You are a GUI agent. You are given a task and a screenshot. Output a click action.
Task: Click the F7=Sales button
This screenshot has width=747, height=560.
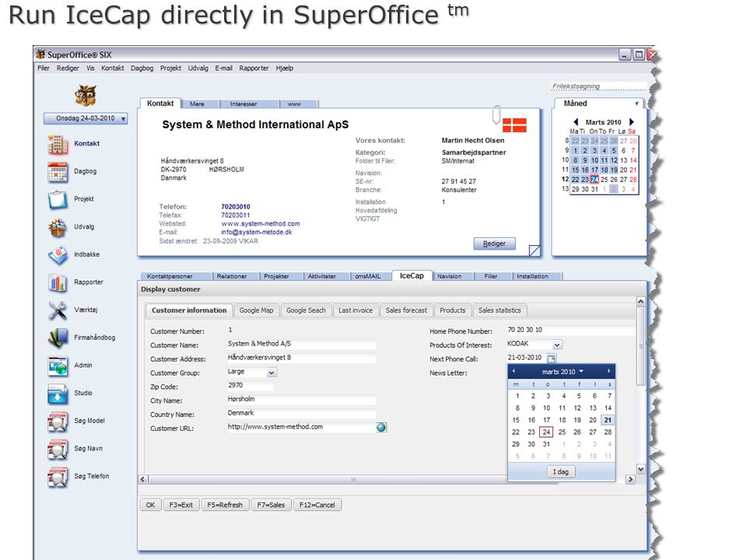tap(271, 505)
